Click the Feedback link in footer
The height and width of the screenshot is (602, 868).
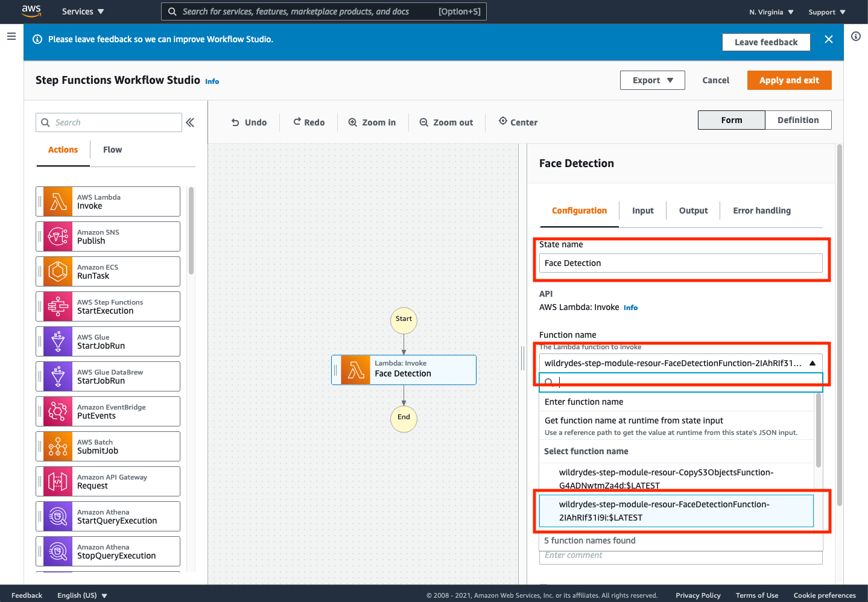pyautogui.click(x=27, y=595)
